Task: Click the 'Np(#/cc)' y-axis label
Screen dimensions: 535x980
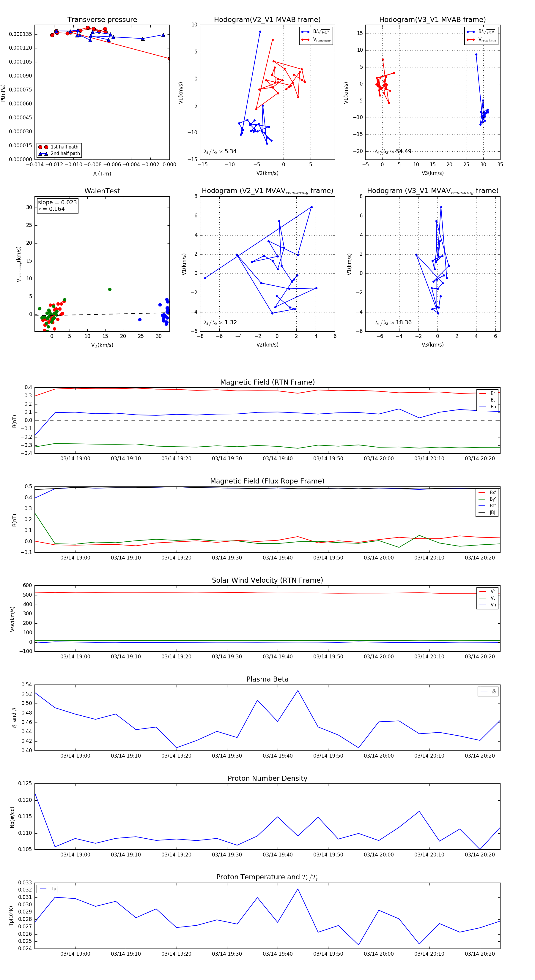Action: (12, 817)
